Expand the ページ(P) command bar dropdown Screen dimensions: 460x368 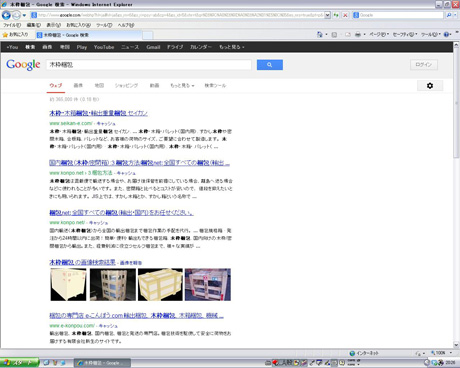[x=379, y=34]
